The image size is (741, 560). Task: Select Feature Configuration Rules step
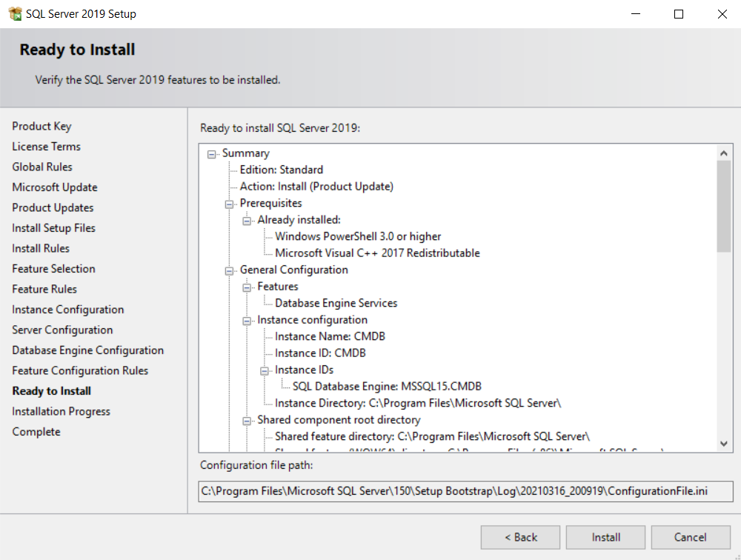click(80, 370)
